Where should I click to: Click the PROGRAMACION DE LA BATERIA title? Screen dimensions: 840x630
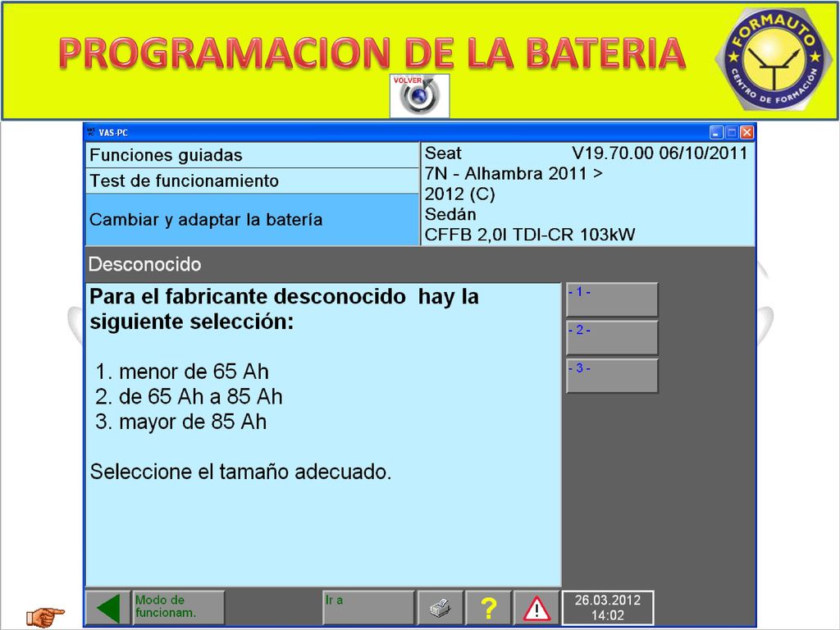coord(372,53)
